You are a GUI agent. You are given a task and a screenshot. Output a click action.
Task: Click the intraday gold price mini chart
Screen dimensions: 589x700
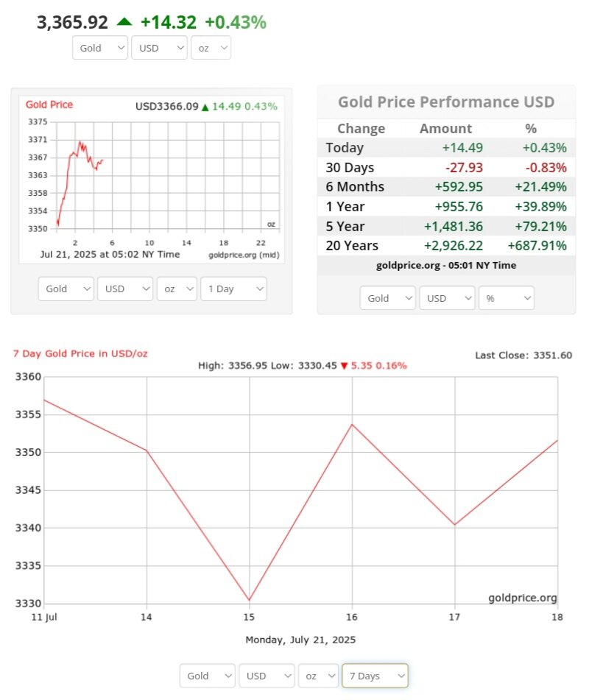tap(149, 177)
